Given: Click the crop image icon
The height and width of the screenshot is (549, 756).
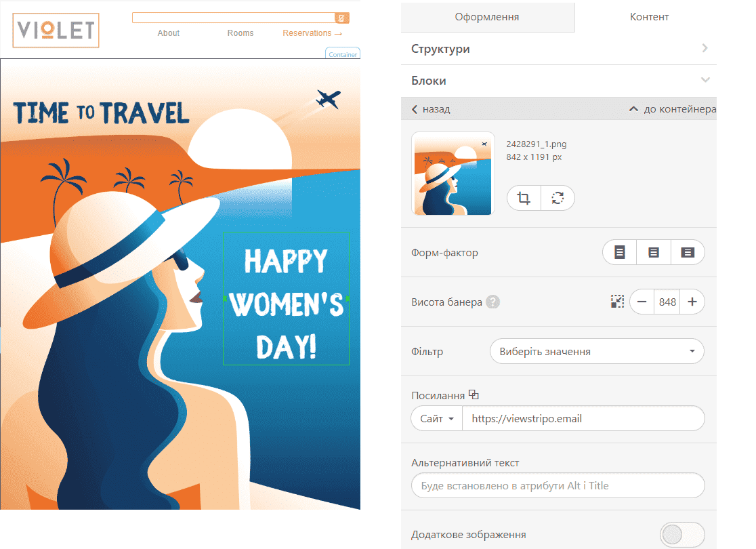Looking at the screenshot, I should [x=524, y=198].
